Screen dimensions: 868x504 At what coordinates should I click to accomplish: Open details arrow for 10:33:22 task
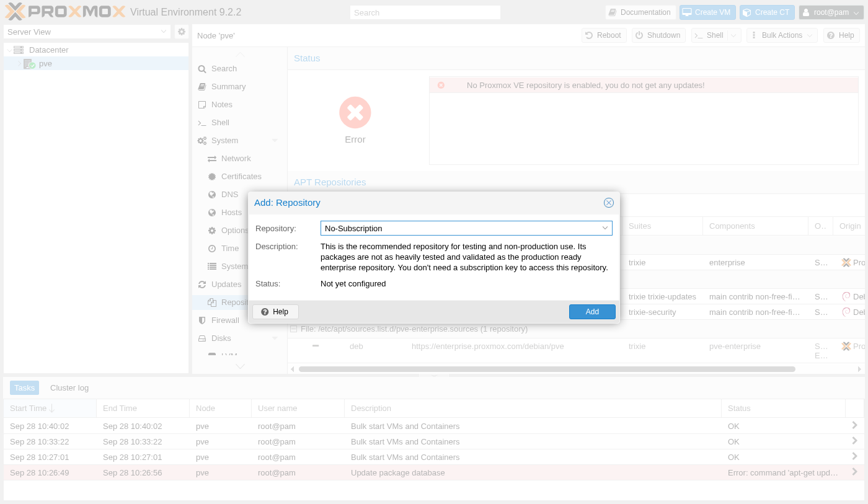[854, 441]
